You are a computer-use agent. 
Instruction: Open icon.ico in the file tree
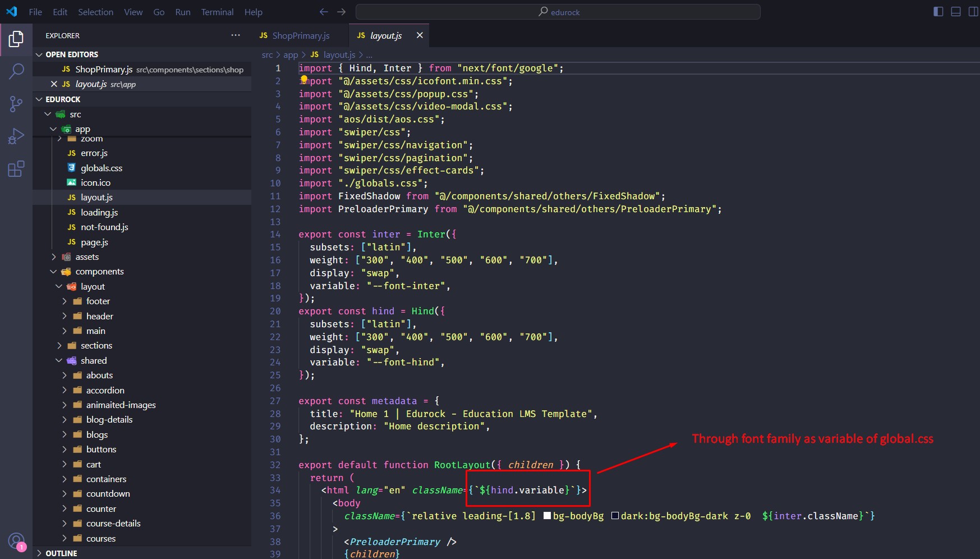pos(142,182)
